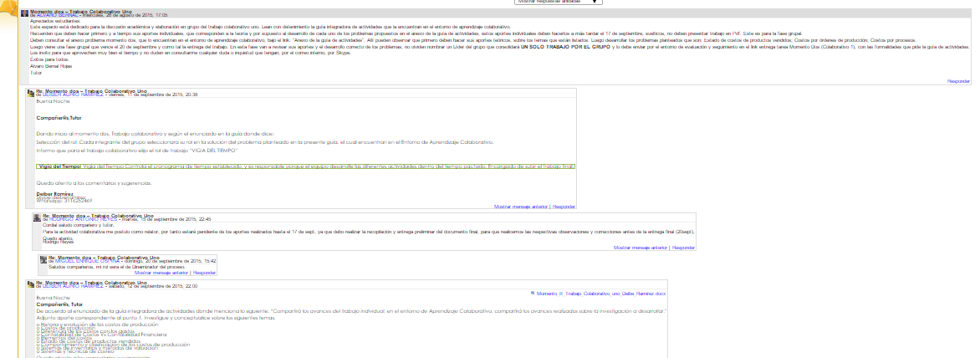Click Responder on ALVARO BERNAL's original post
980x358 pixels.
(x=958, y=81)
